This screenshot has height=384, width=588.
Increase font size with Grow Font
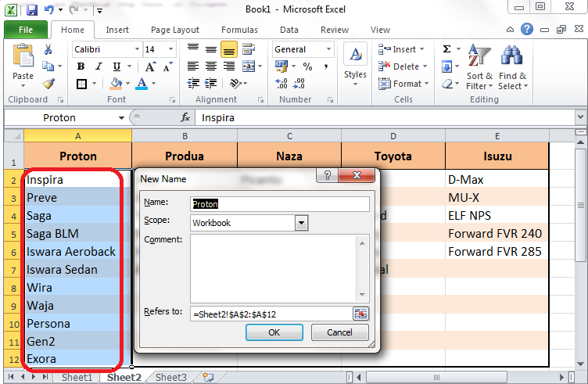pyautogui.click(x=150, y=66)
